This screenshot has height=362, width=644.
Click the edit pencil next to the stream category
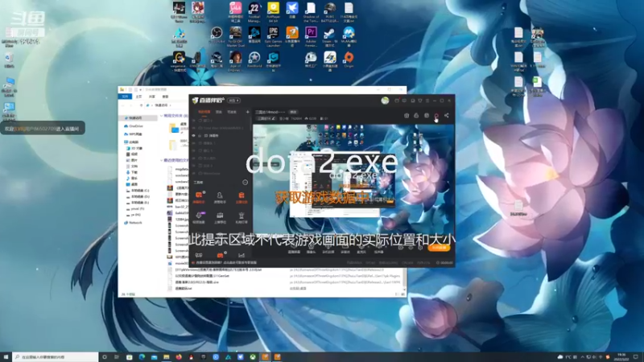(x=274, y=118)
